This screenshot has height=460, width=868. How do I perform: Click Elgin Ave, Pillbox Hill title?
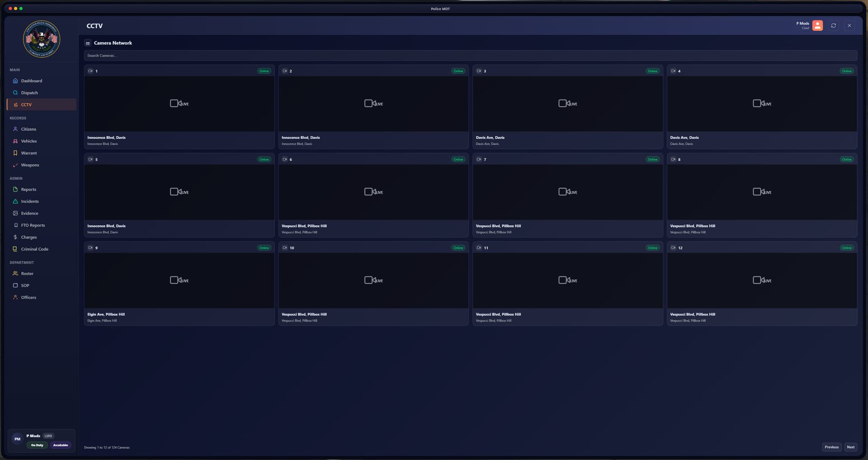pyautogui.click(x=106, y=314)
